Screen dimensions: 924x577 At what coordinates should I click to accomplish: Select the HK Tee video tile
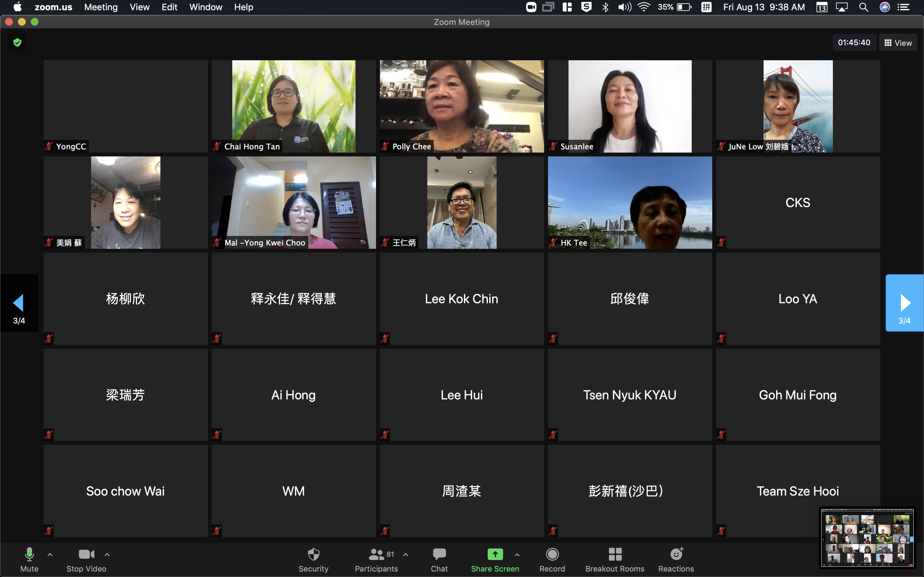(629, 202)
